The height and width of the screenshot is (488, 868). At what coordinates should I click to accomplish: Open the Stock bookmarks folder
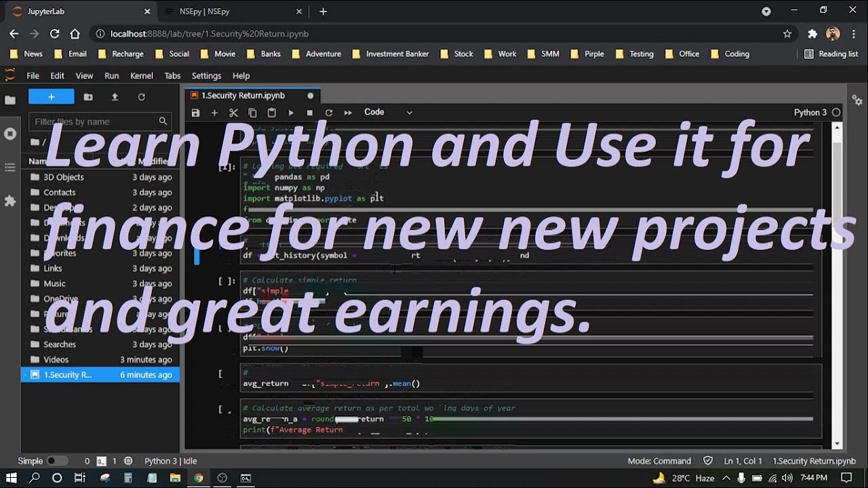click(x=456, y=54)
